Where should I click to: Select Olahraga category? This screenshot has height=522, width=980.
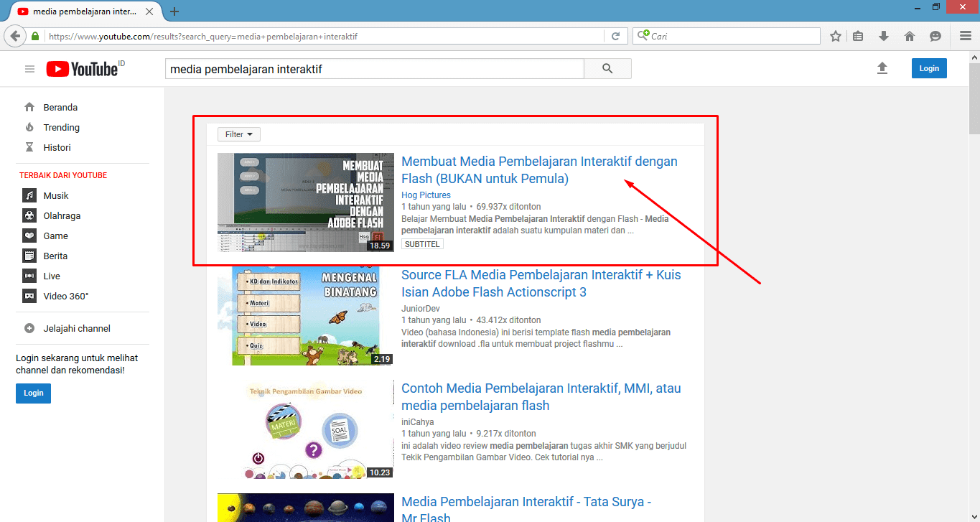(x=62, y=215)
